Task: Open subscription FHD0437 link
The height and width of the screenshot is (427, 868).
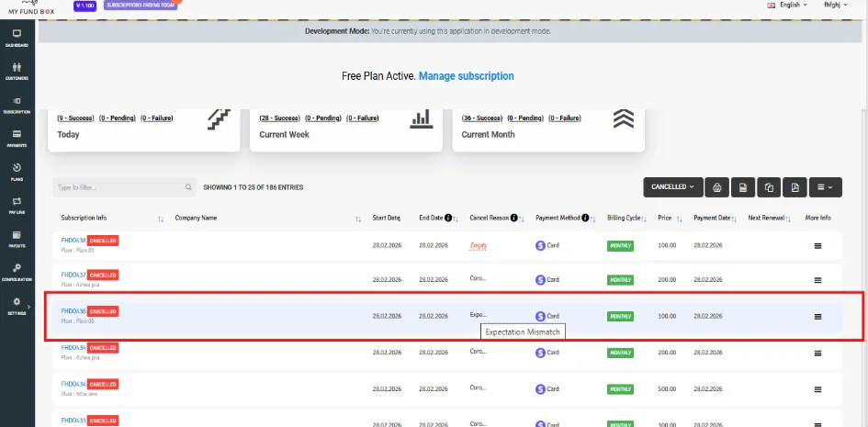Action: (73, 275)
